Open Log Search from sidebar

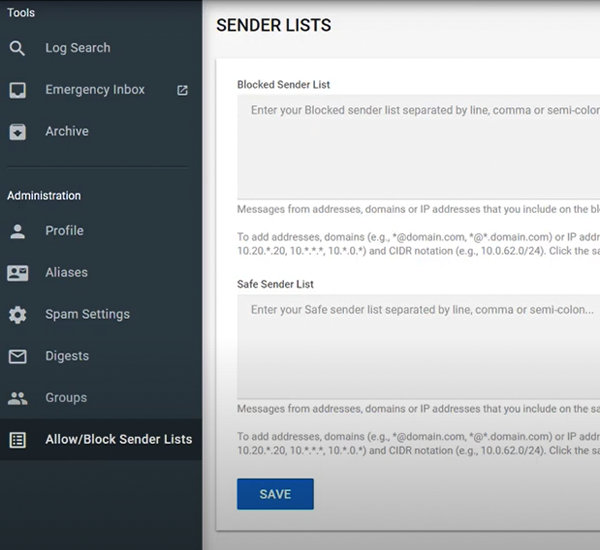tap(101, 48)
